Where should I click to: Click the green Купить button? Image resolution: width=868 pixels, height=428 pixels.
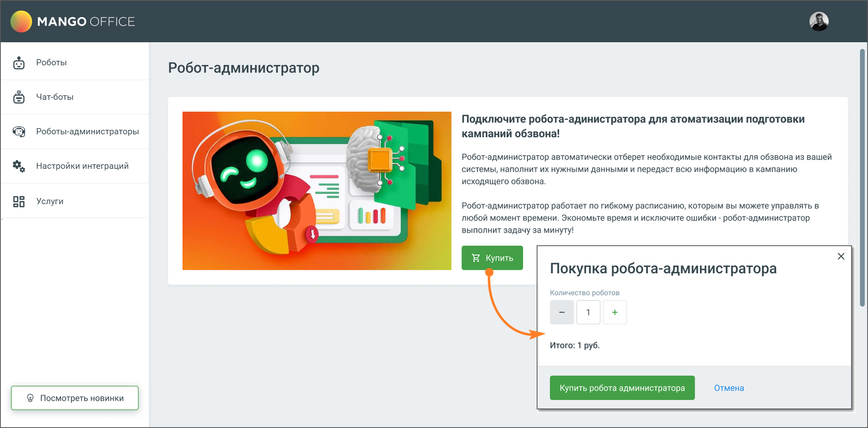492,258
